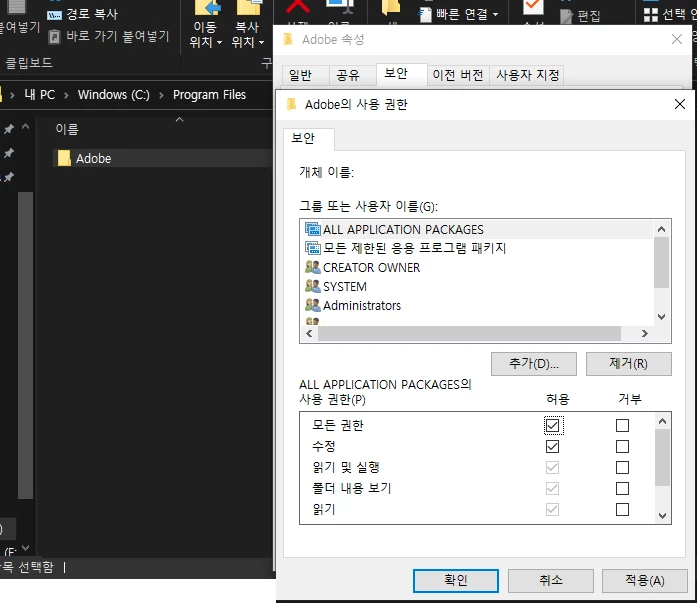Screen dimensions: 697x603
Task: Select ALL APPLICATION PACKAGES entry
Action: tap(477, 229)
